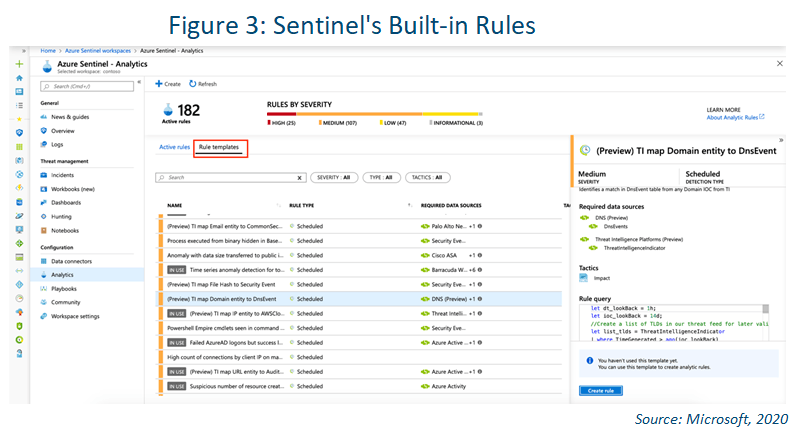Close the Azure Sentinel Analytics blade
Image resolution: width=798 pixels, height=434 pixels.
780,64
